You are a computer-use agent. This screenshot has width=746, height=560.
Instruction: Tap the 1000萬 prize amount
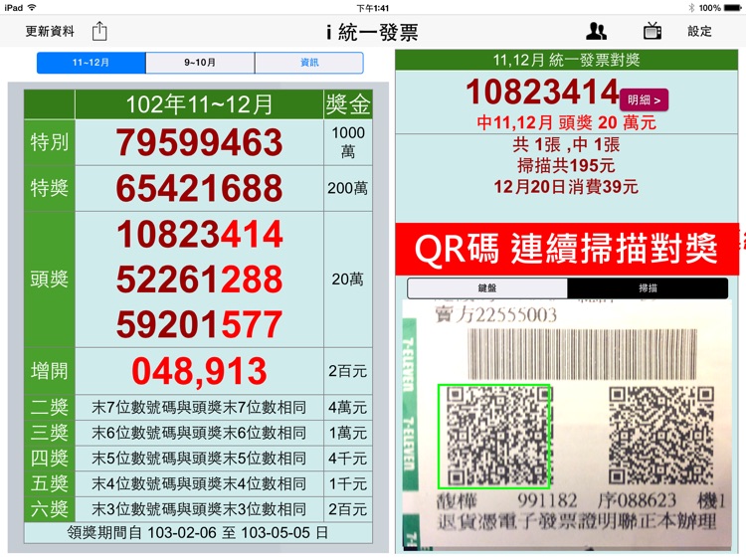coord(348,142)
